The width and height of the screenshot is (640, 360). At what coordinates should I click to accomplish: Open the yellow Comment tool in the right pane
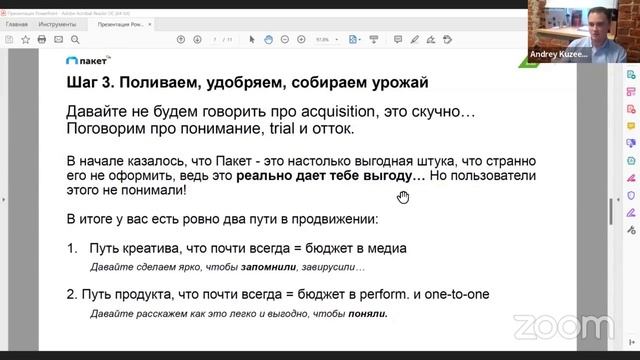click(631, 126)
